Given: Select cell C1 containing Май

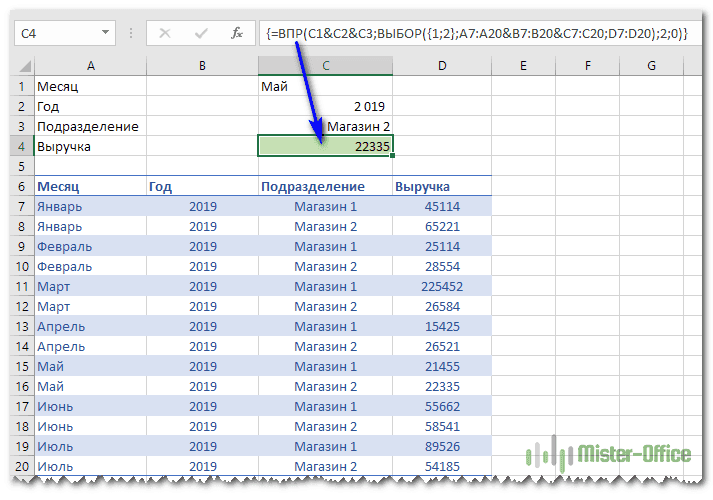Looking at the screenshot, I should click(x=324, y=87).
